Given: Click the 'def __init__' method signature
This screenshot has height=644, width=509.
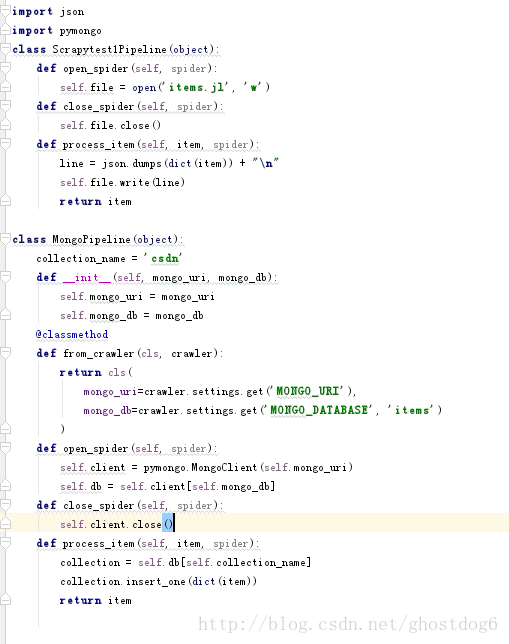Looking at the screenshot, I should pos(157,277).
